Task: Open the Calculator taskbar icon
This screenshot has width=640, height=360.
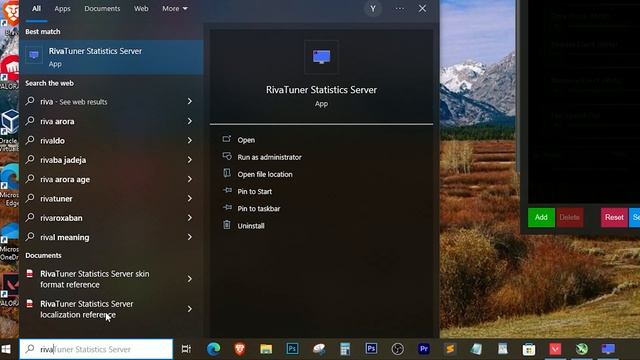Action: click(345, 349)
